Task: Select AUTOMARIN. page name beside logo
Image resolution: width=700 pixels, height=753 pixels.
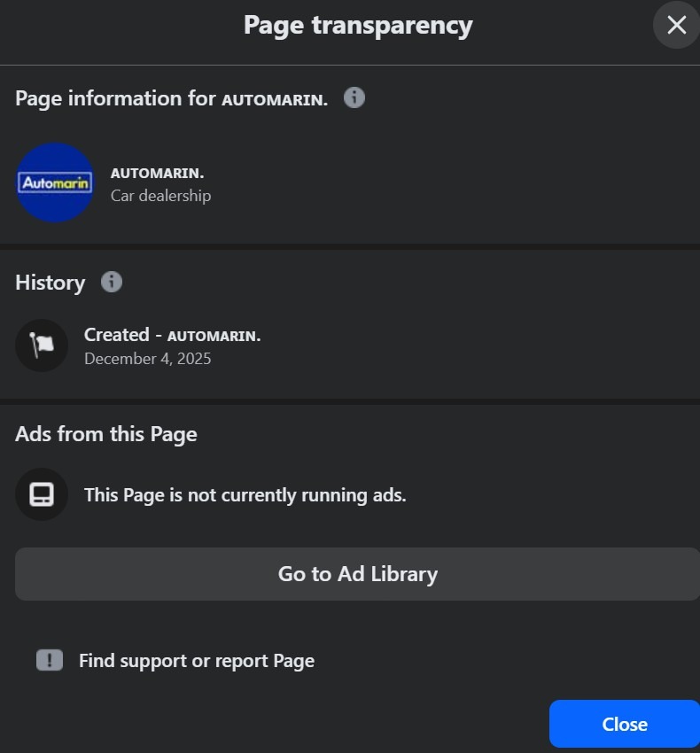Action: coord(157,173)
